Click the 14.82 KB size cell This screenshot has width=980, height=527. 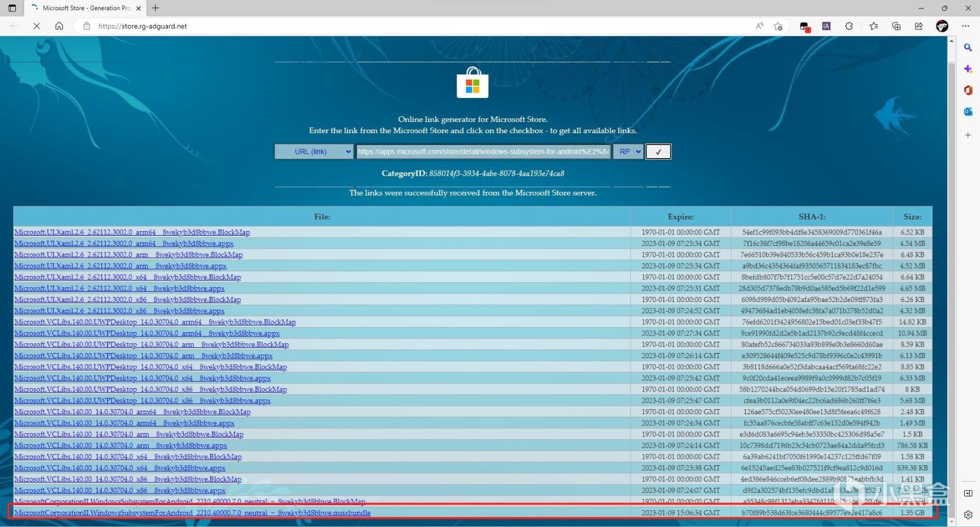[913, 322]
